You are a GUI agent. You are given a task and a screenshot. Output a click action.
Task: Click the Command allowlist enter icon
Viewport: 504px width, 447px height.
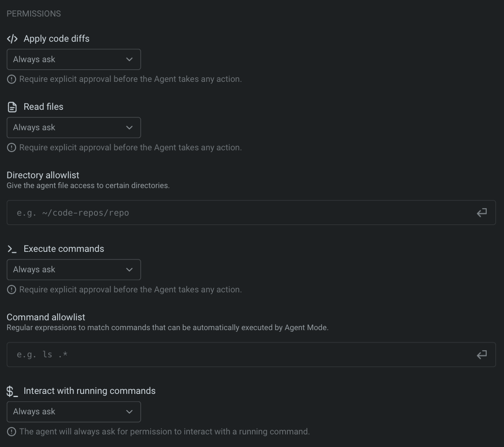(x=482, y=355)
